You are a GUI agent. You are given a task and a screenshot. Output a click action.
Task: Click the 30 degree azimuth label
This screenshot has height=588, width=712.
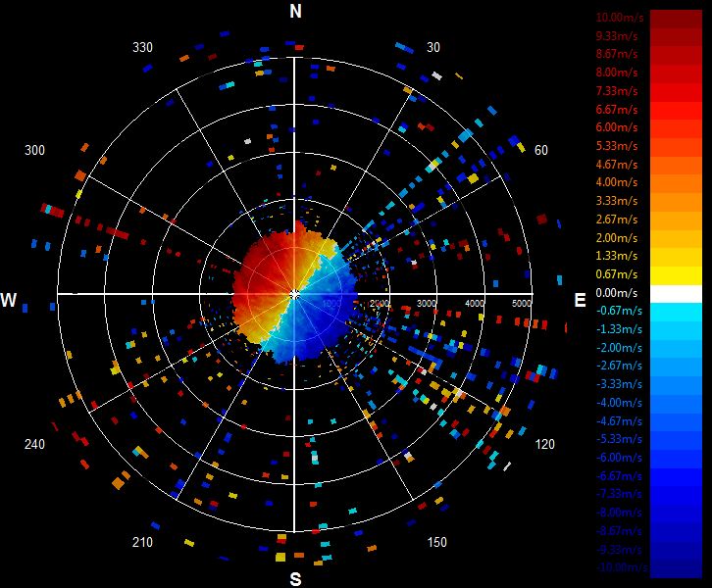(x=433, y=47)
